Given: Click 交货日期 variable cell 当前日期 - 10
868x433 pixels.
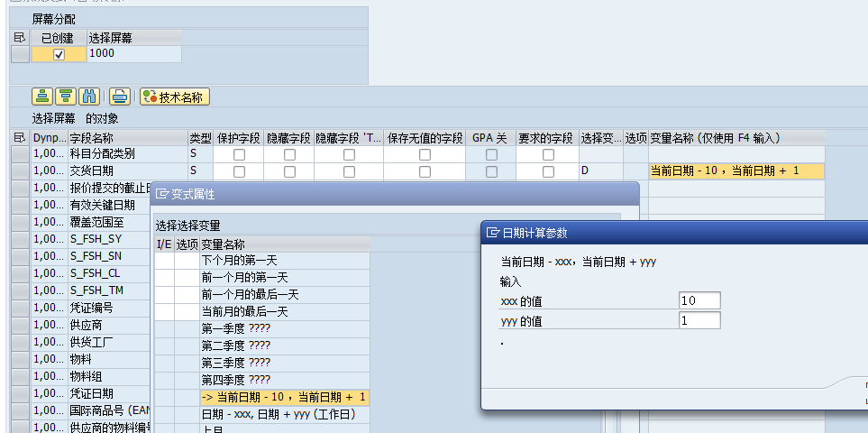Looking at the screenshot, I should point(736,171).
